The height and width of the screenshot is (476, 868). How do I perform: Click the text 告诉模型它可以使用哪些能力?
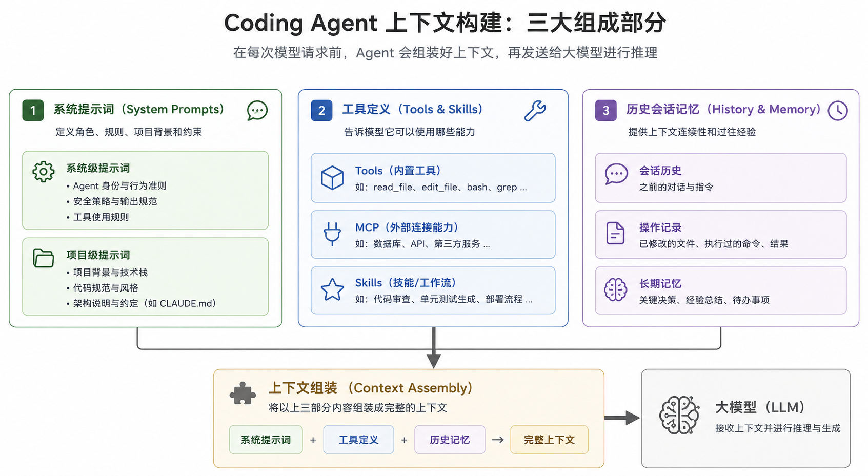[x=410, y=132]
